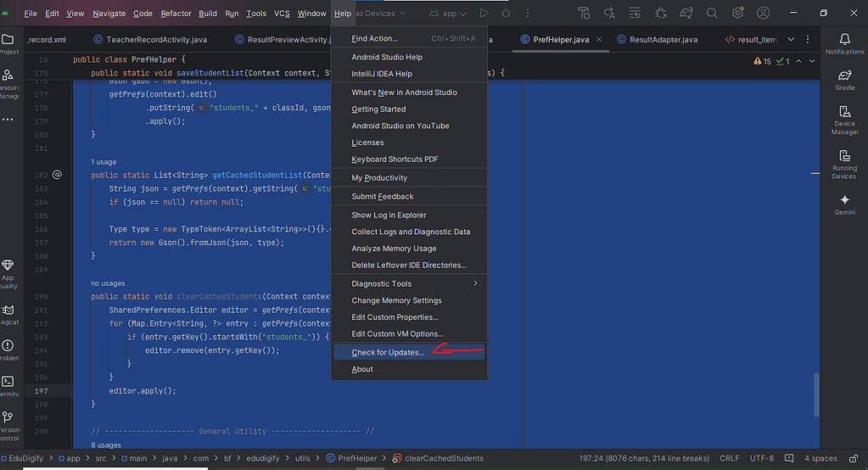Click the 'no usages' hint above clearCachedStudents
Image resolution: width=868 pixels, height=470 pixels.
coord(108,283)
